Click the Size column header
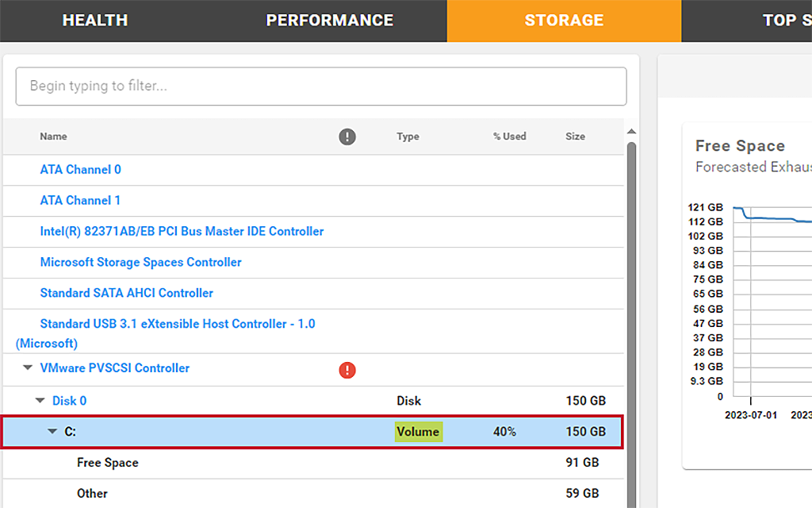Screen dimensions: 812x508 [x=575, y=137]
